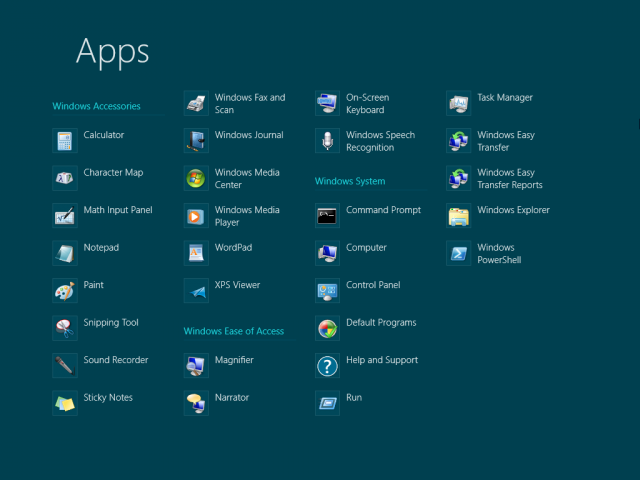Image resolution: width=640 pixels, height=480 pixels.
Task: Open the Math Input Panel icon
Action: click(65, 216)
